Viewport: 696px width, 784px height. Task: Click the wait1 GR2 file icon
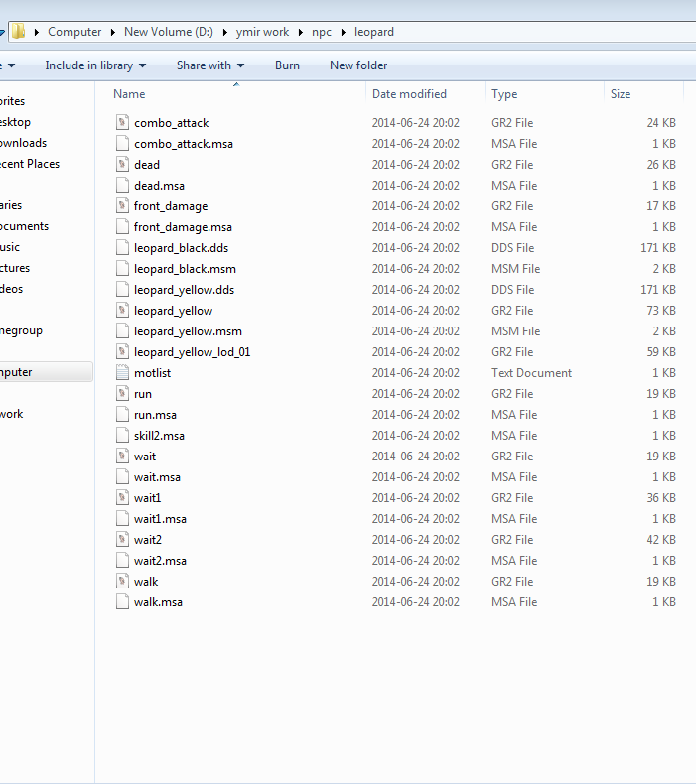point(122,497)
